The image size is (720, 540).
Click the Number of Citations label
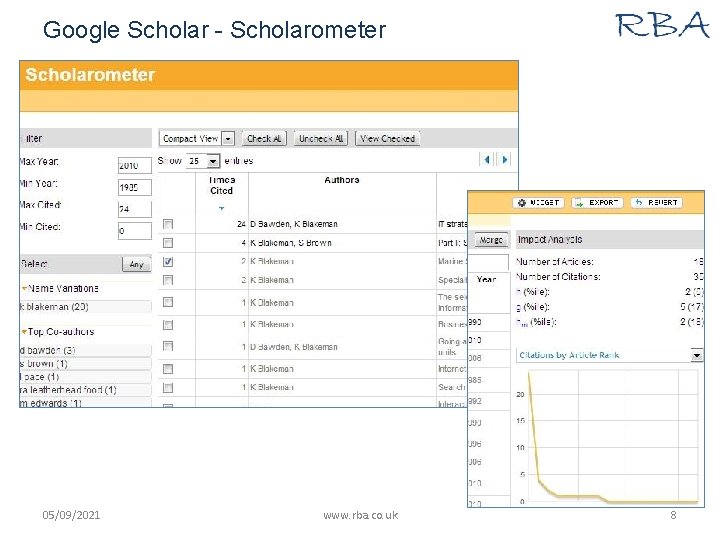click(x=558, y=277)
